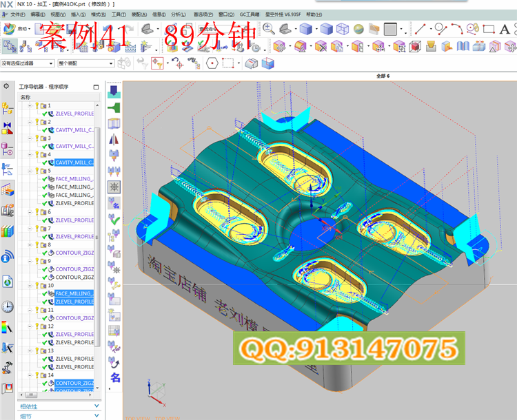Collapse program group 4

click(30, 154)
